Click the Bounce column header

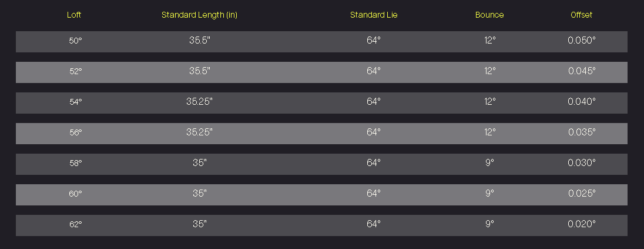tap(489, 15)
